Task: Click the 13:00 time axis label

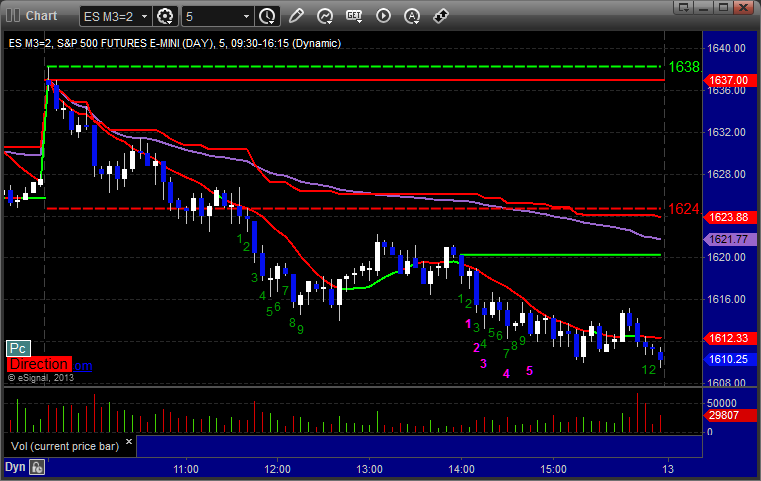Action: click(x=369, y=469)
